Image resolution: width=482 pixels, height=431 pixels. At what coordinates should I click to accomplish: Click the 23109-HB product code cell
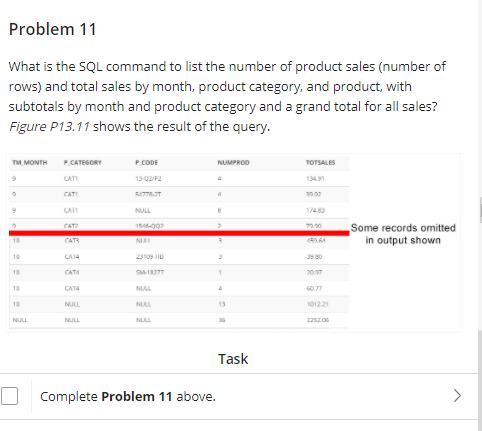150,257
